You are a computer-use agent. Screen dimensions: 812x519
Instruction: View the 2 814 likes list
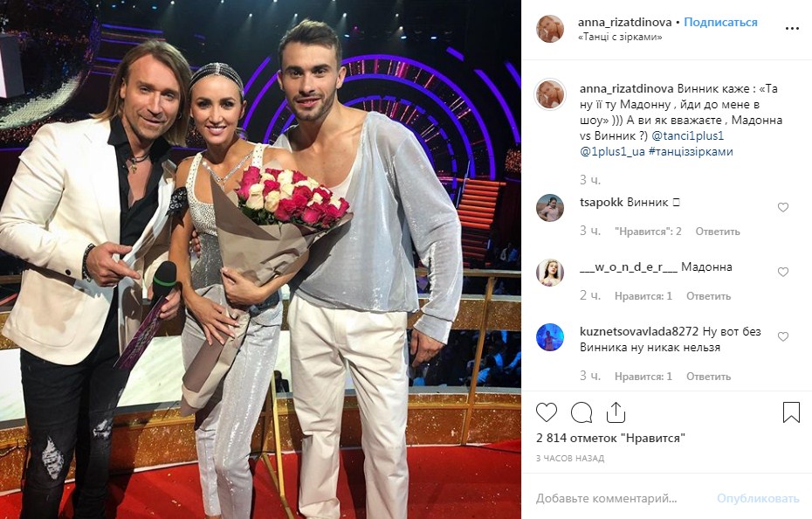(x=610, y=438)
